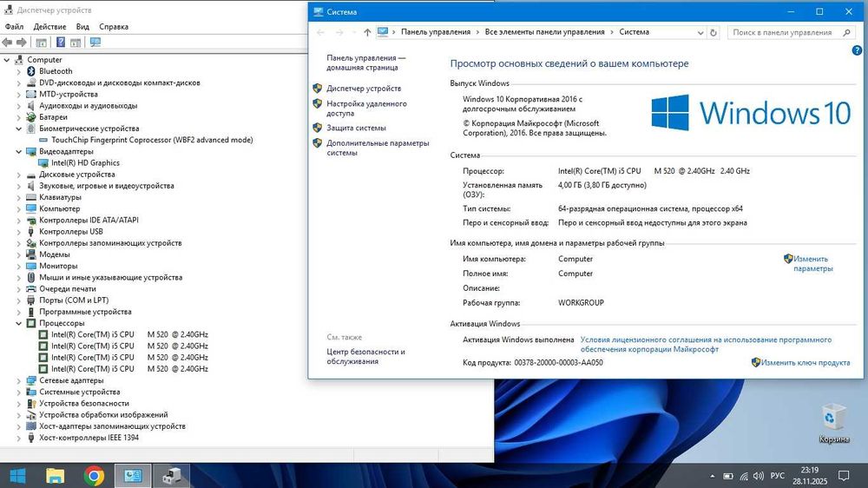This screenshot has width=868, height=488.
Task: Open Диспетчер устройств link in System sidebar
Action: point(364,89)
